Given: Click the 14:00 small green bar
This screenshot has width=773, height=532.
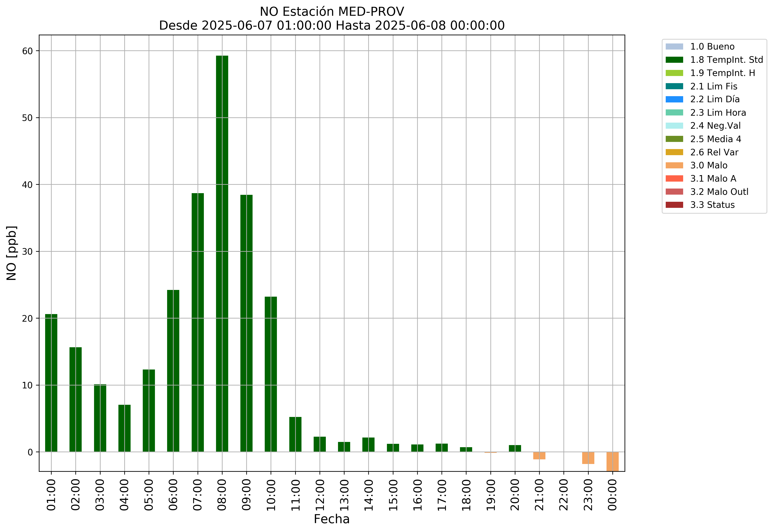Looking at the screenshot, I should (x=368, y=445).
